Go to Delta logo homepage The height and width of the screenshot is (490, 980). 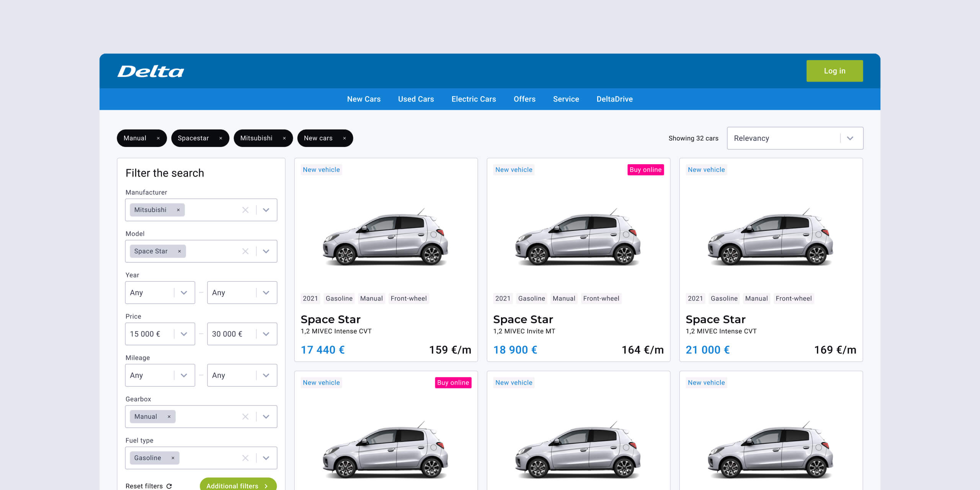click(151, 71)
